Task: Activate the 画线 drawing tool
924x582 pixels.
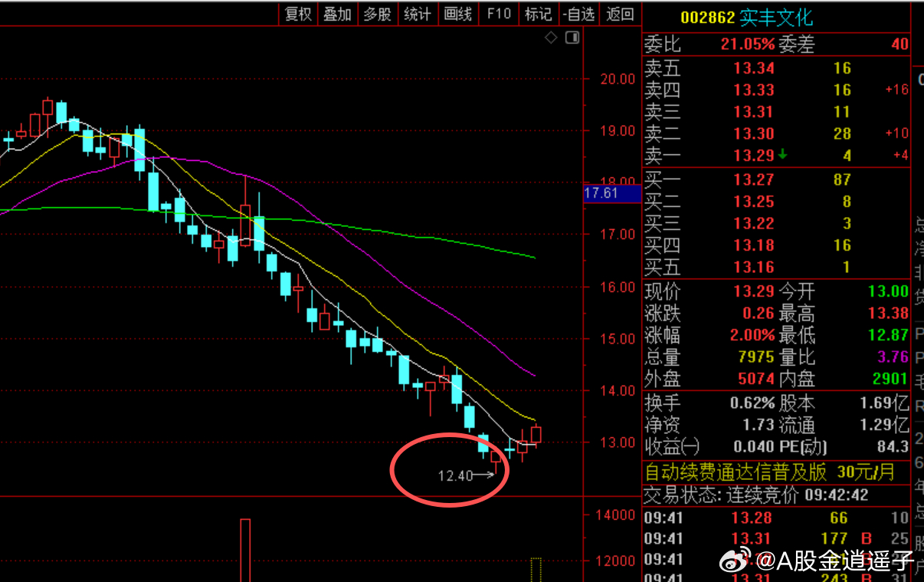Action: 458,14
